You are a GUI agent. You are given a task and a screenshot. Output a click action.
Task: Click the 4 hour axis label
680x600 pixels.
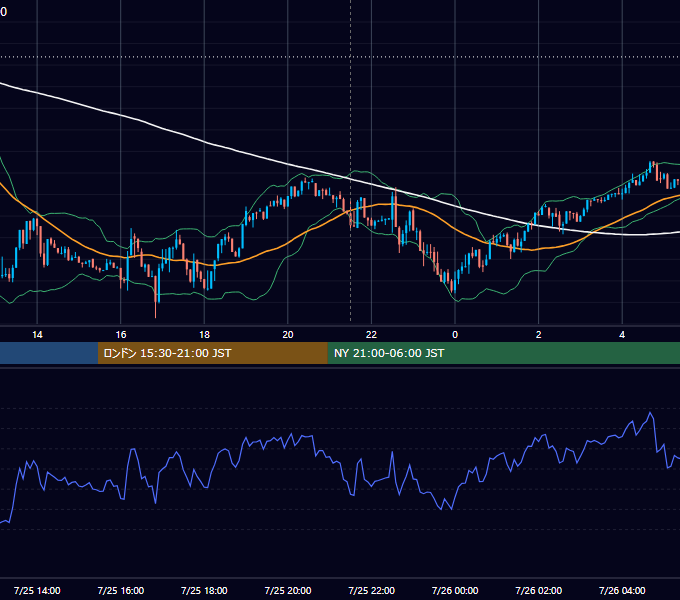click(622, 335)
